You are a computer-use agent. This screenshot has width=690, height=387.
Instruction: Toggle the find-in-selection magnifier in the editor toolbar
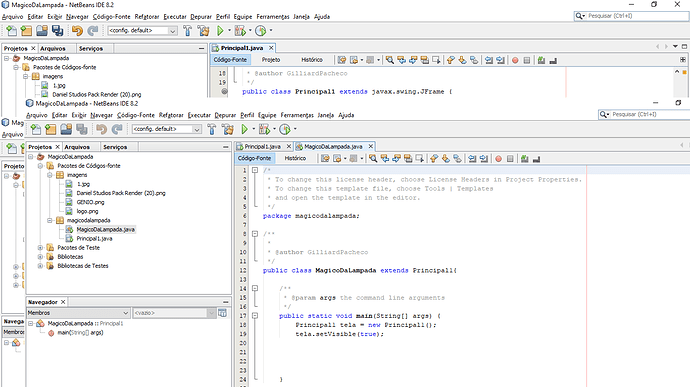tap(373, 158)
